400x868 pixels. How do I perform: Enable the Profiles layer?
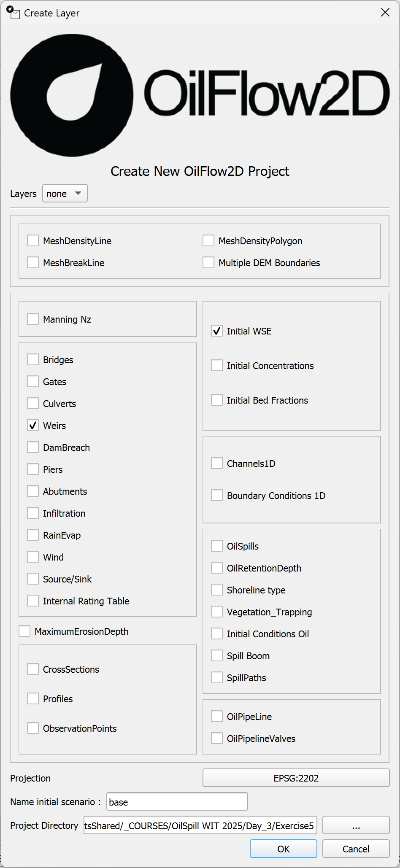click(x=33, y=699)
